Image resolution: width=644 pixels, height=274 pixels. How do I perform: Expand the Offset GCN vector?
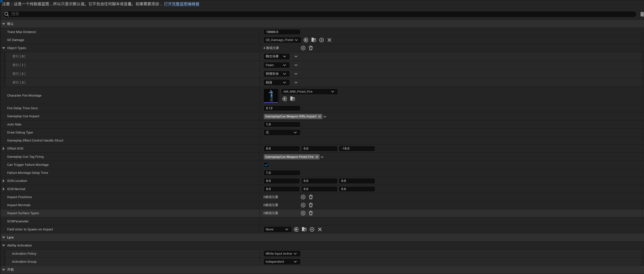4,149
